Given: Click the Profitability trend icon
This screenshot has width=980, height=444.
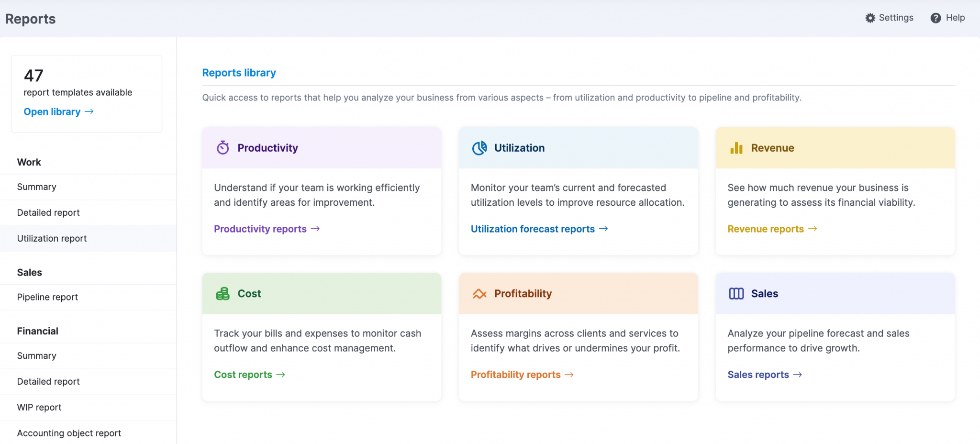Looking at the screenshot, I should (479, 293).
